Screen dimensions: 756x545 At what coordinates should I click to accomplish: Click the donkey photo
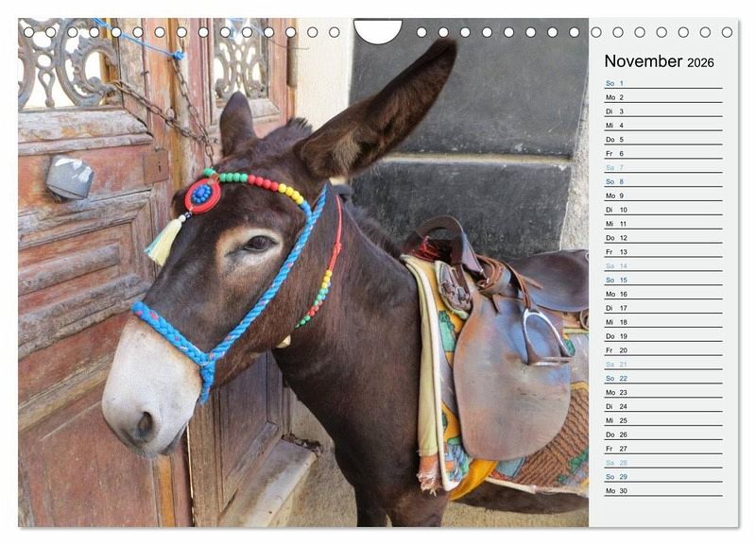[303, 272]
